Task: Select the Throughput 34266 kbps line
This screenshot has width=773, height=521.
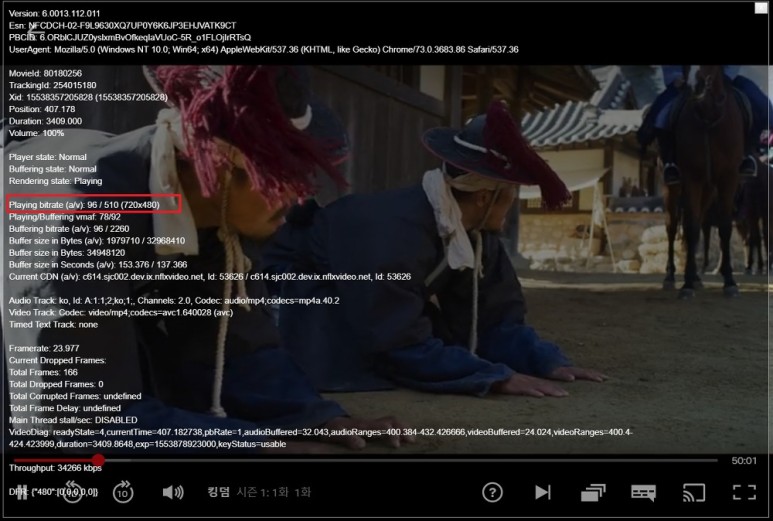Action: [x=55, y=468]
